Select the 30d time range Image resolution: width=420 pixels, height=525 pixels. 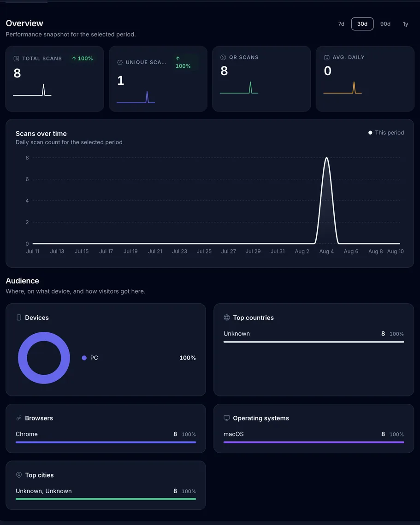[362, 24]
